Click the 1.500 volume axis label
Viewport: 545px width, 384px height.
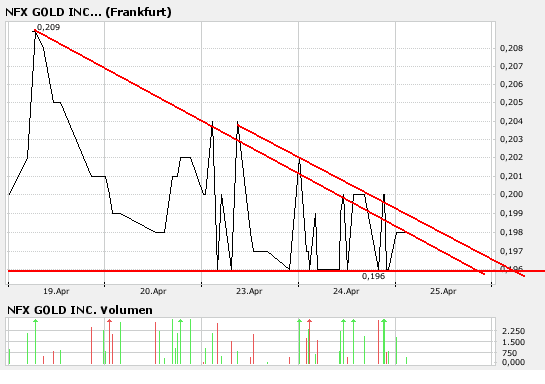tap(513, 342)
